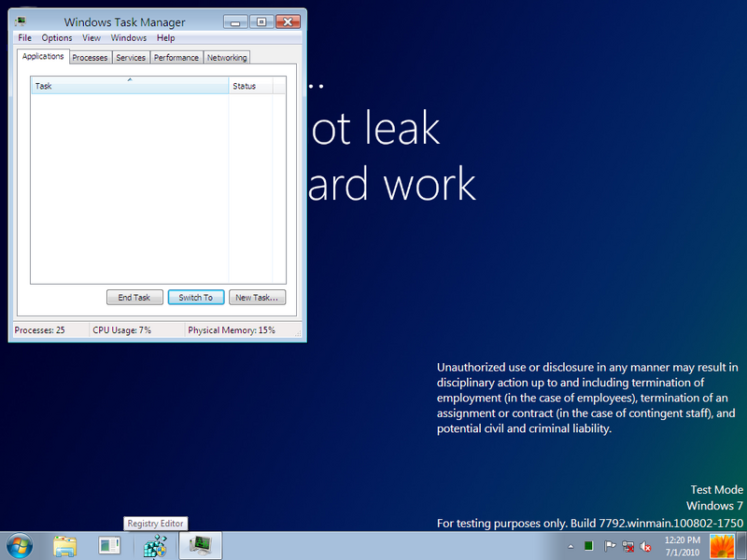Minimize the Task Manager window
Image resolution: width=747 pixels, height=560 pixels.
click(235, 21)
